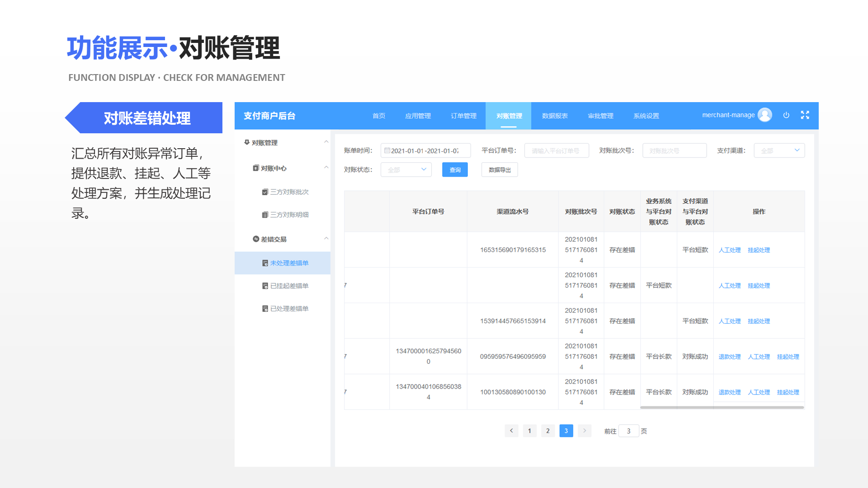Image resolution: width=868 pixels, height=488 pixels.
Task: Switch to the 订单管理 tab
Action: click(463, 116)
